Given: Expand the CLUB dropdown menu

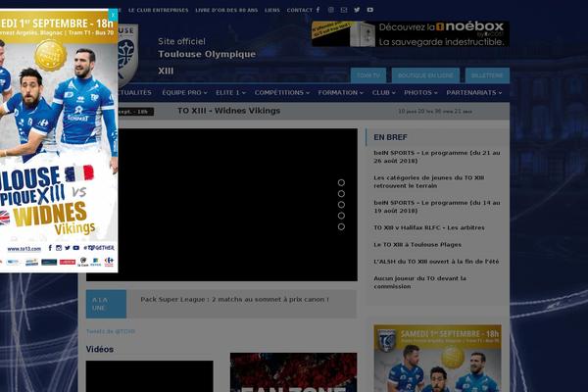Looking at the screenshot, I should [383, 93].
